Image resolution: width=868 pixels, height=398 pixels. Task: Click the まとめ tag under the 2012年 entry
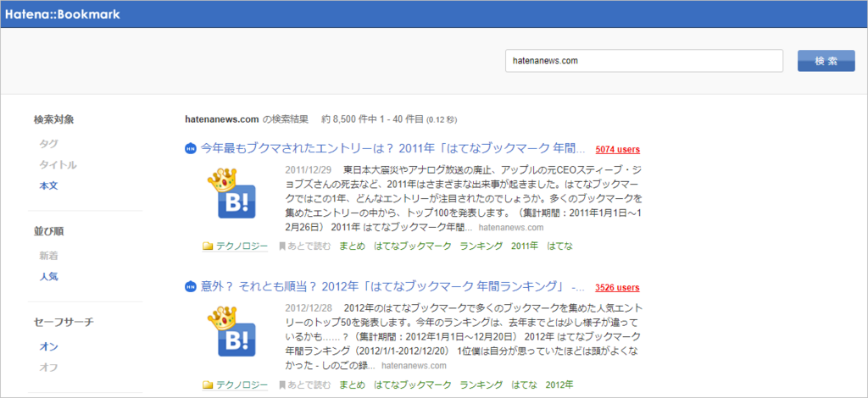pos(353,384)
